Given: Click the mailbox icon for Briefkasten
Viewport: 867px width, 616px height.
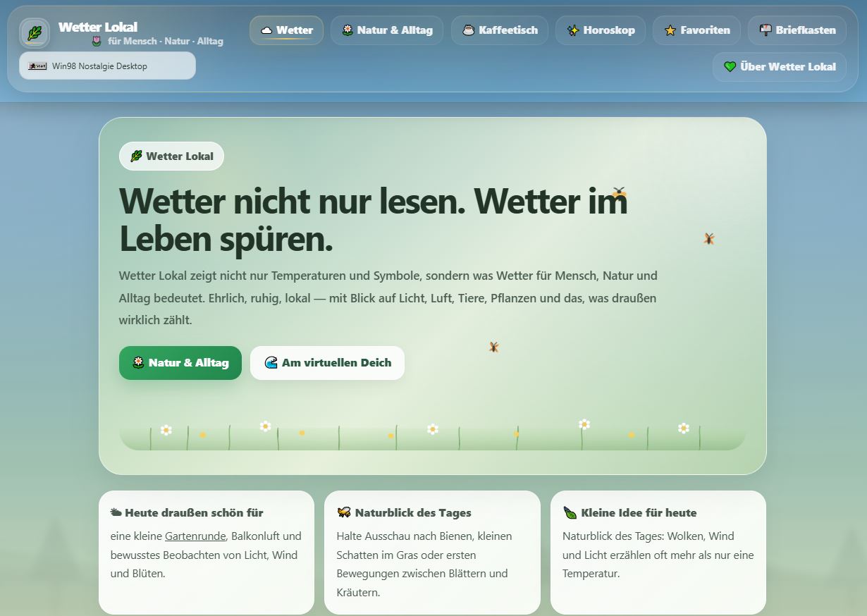Looking at the screenshot, I should tap(765, 30).
